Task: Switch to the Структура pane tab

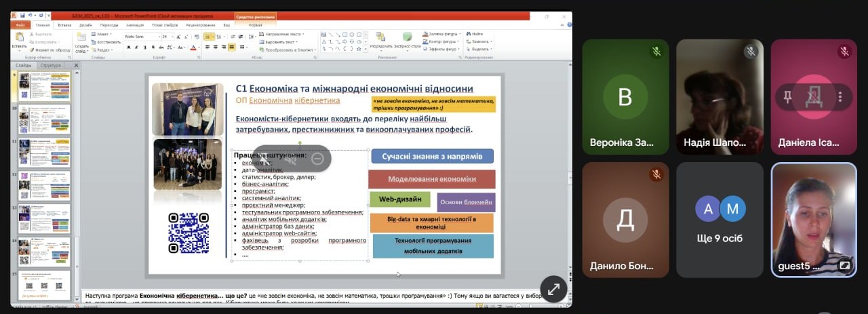Action: pyautogui.click(x=51, y=65)
